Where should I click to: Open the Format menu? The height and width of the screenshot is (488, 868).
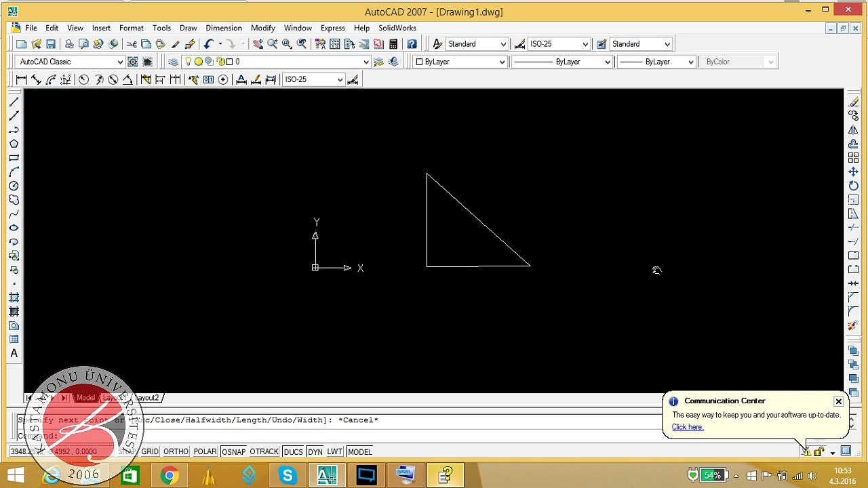point(132,28)
